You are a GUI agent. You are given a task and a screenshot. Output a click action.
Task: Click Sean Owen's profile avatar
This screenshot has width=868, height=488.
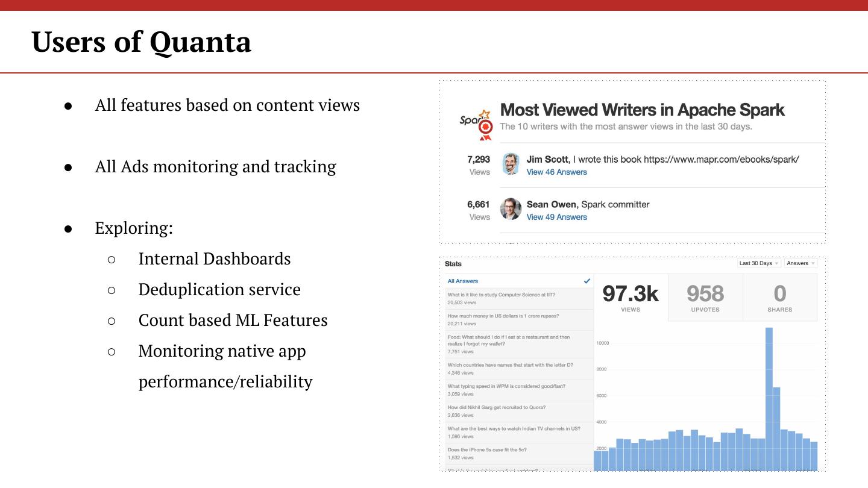click(511, 209)
